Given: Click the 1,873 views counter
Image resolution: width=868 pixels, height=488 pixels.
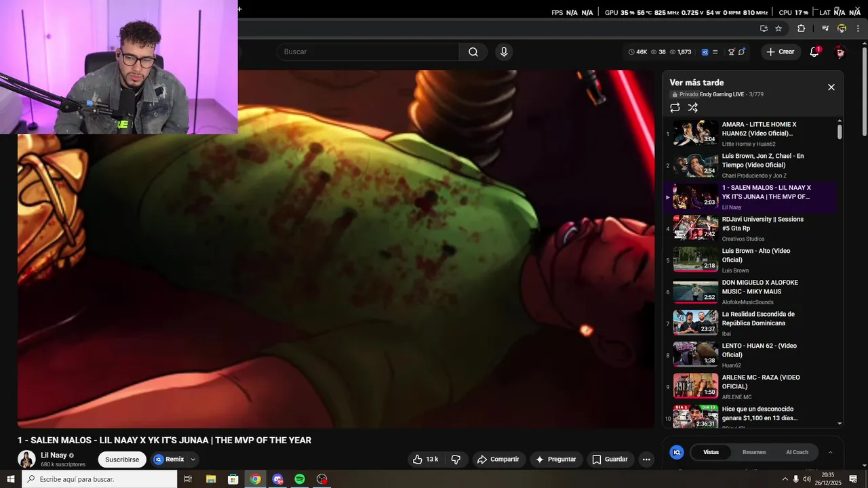Looking at the screenshot, I should click(679, 52).
